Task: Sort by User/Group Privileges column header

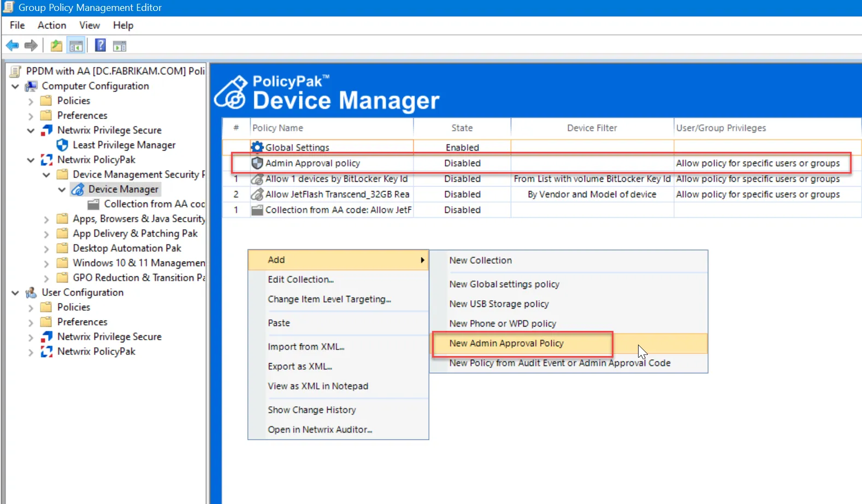Action: 767,128
